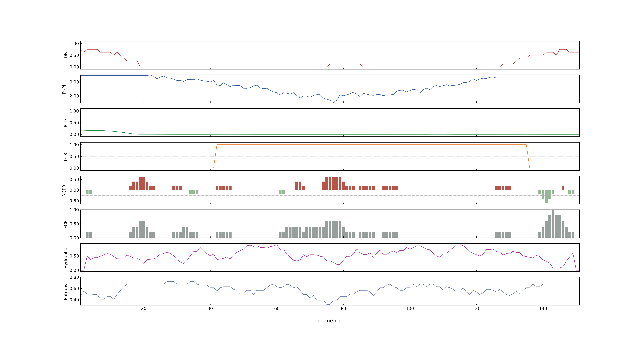
Task: Click x-axis tick label 140
Action: pos(543,309)
